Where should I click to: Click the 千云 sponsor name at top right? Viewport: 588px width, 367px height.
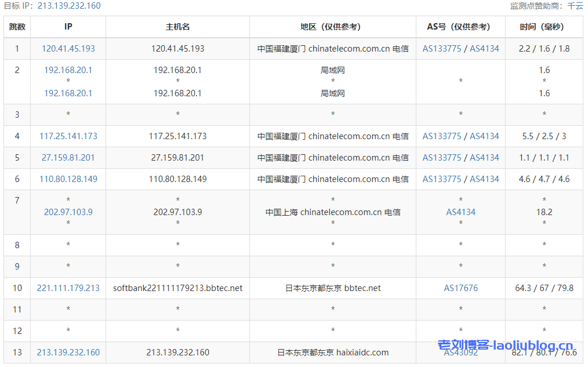[x=575, y=6]
